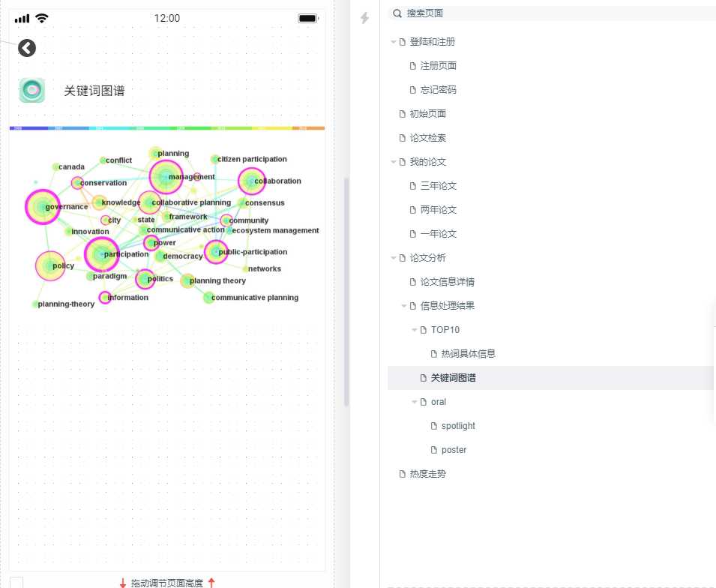Click the policy node in the graph
The height and width of the screenshot is (588, 716).
[50, 266]
